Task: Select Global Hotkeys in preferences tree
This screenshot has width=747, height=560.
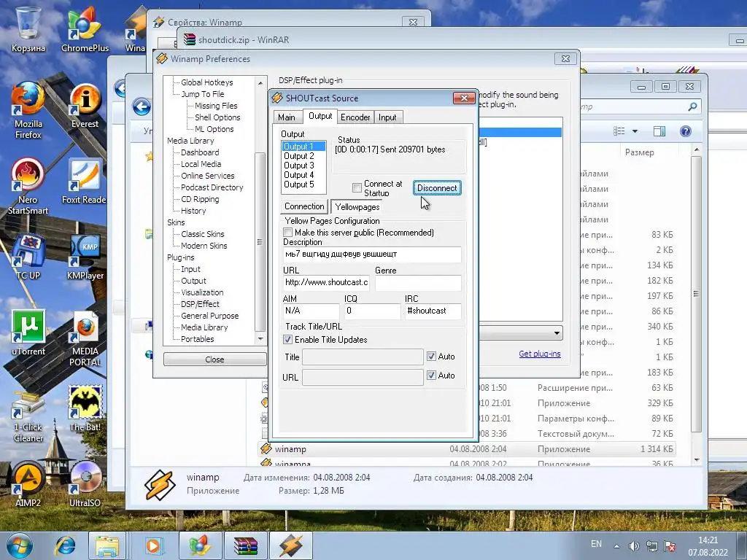Action: click(206, 82)
